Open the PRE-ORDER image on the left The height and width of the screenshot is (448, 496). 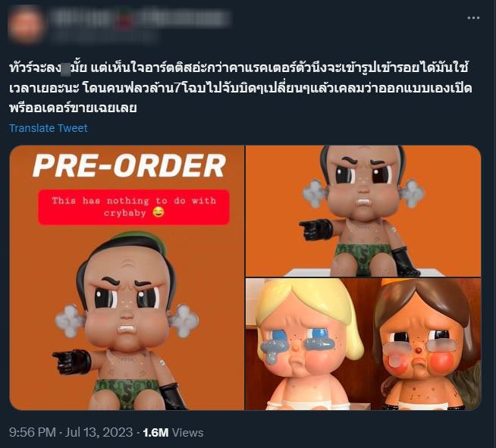coord(127,278)
